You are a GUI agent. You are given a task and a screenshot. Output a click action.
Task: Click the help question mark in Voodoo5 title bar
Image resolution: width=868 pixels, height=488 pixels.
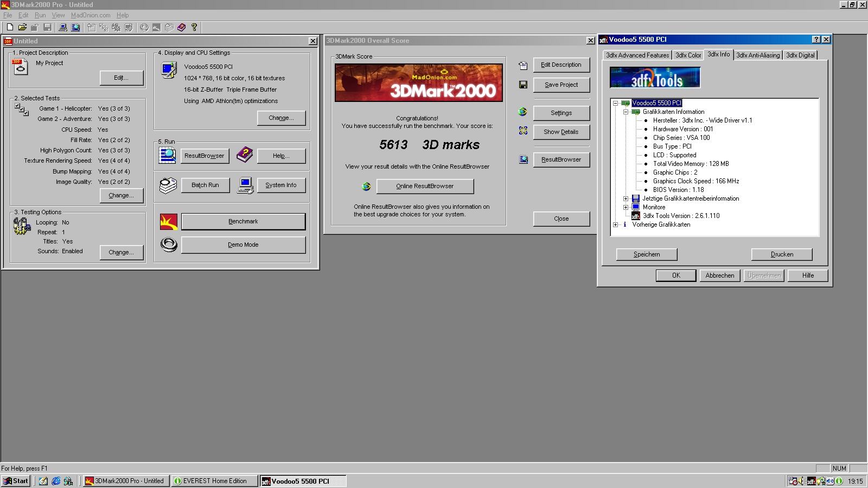pos(816,40)
